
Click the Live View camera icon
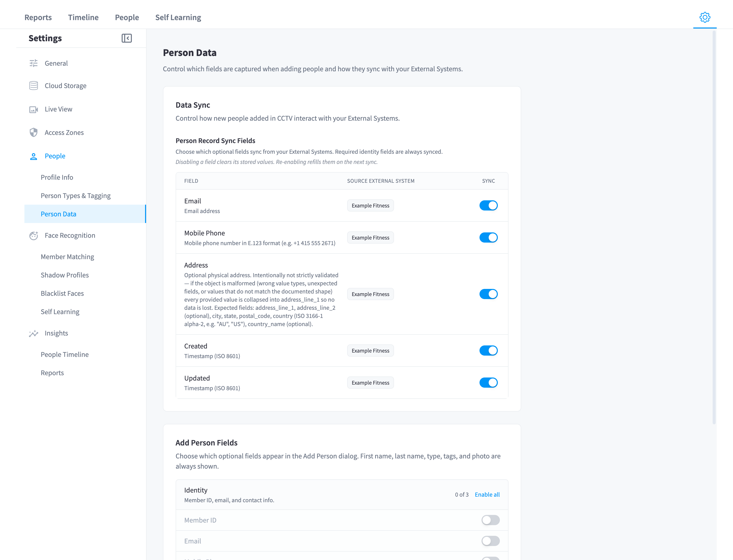click(x=34, y=109)
